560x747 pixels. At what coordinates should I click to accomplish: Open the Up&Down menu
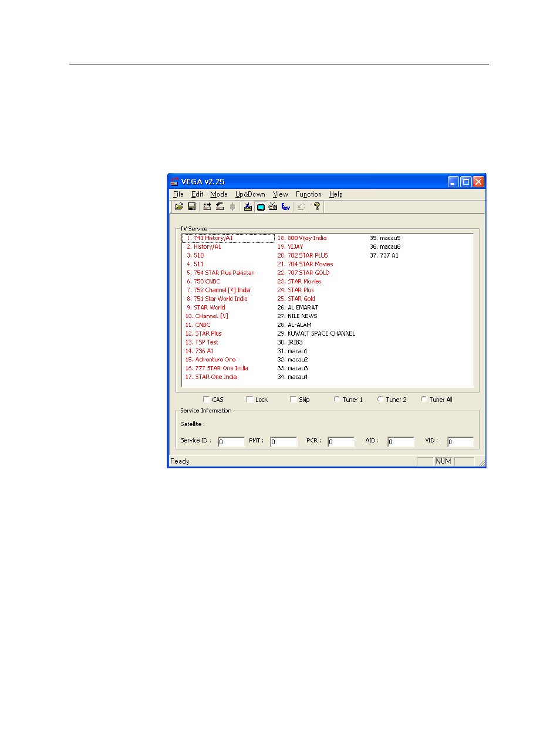tap(250, 194)
